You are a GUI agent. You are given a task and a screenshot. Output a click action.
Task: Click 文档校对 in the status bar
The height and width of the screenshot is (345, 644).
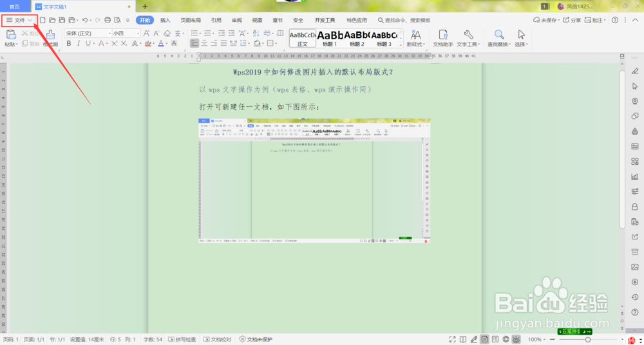(217, 340)
